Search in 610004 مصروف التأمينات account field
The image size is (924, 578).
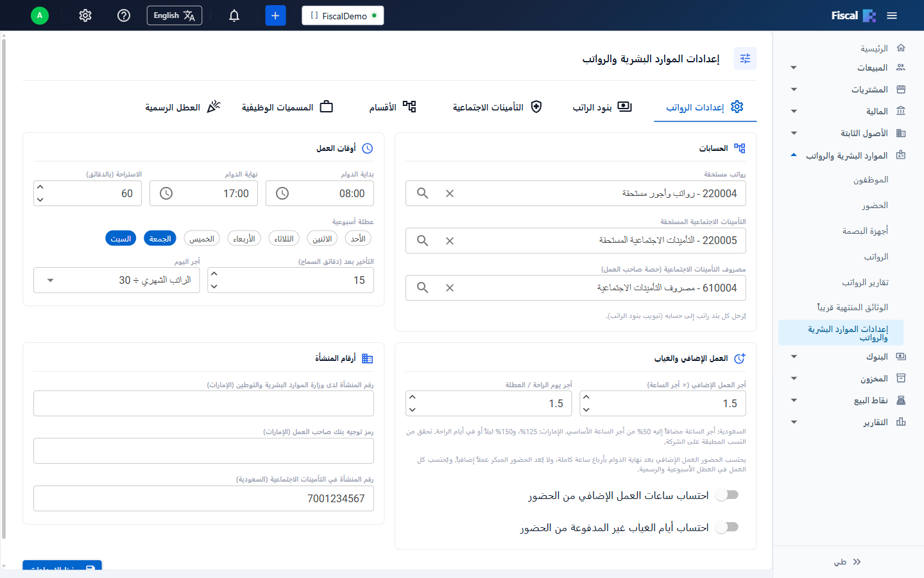click(422, 288)
